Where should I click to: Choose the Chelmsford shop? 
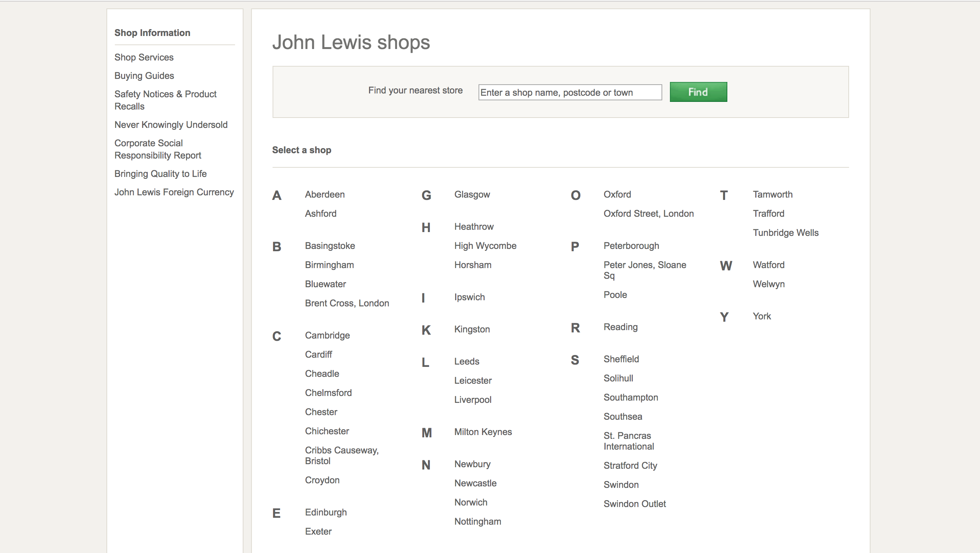[328, 393]
